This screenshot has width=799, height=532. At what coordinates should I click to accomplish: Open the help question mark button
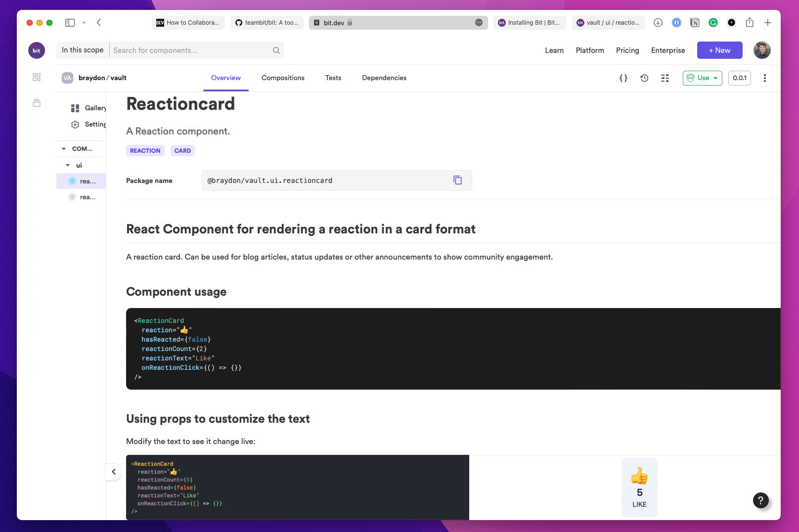761,500
